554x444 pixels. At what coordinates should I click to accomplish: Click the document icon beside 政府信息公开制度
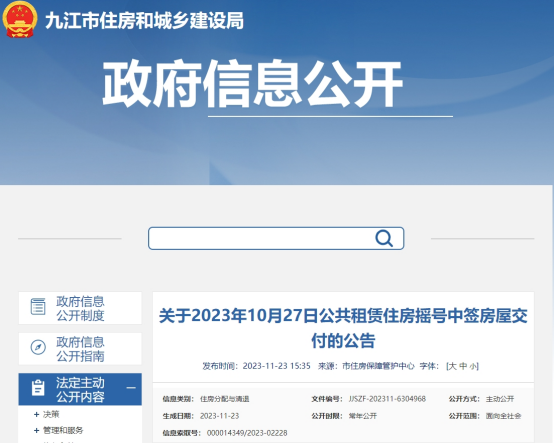pyautogui.click(x=38, y=307)
